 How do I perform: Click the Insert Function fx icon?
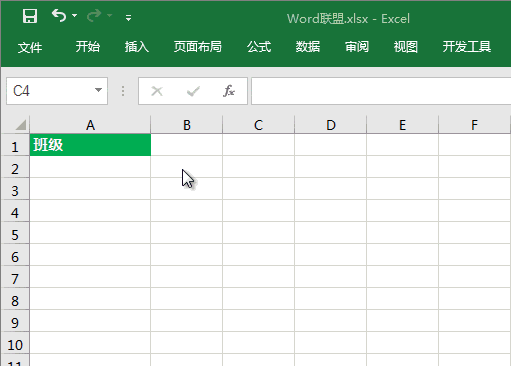[x=229, y=91]
